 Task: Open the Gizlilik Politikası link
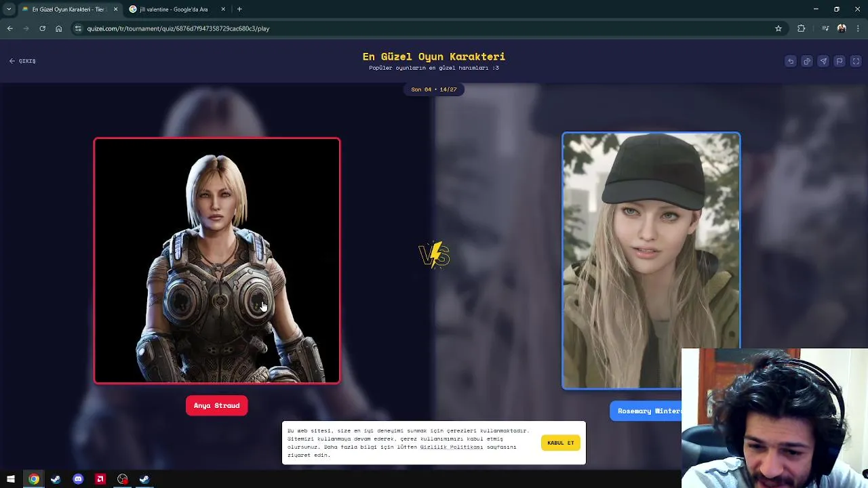click(451, 447)
